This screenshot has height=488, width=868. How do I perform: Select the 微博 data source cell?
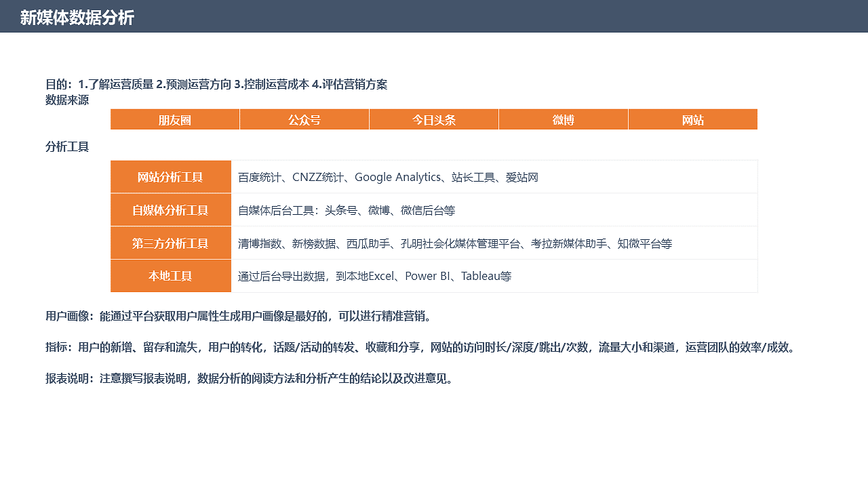point(564,119)
